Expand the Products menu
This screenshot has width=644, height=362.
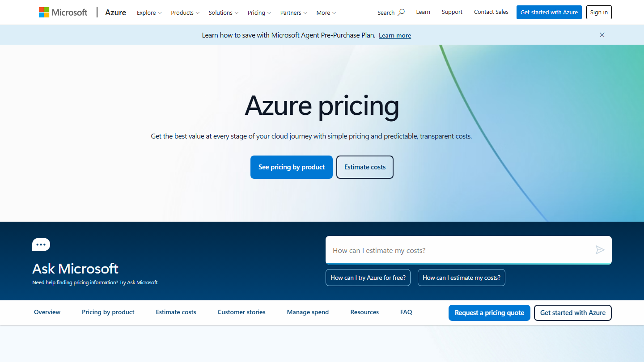tap(185, 13)
